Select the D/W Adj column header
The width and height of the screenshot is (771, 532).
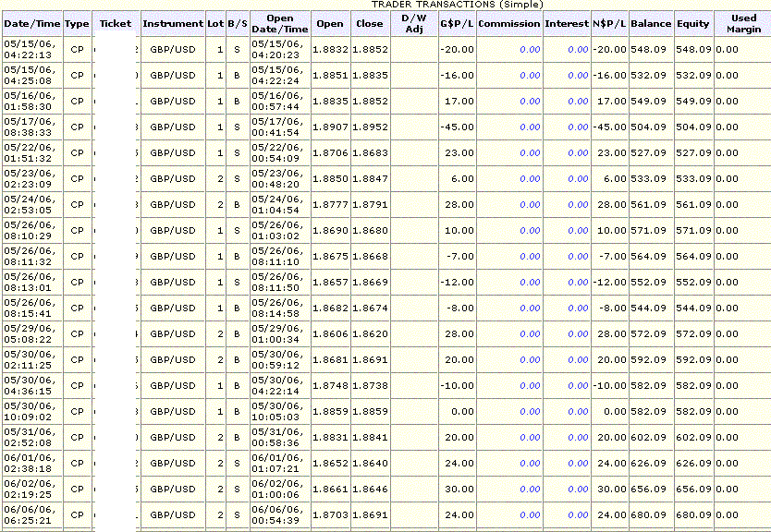pyautogui.click(x=414, y=23)
